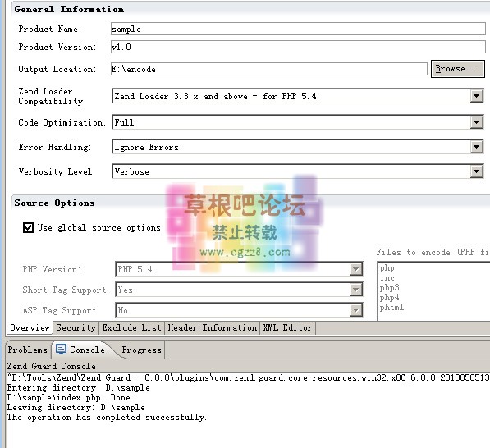Click the console command path line
This screenshot has width=490, height=448.
pos(248,377)
